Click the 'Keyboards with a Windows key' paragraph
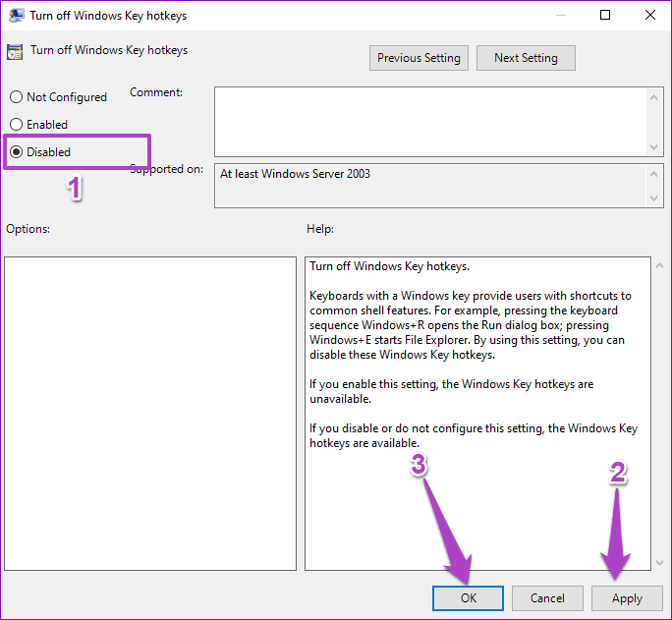 471,325
